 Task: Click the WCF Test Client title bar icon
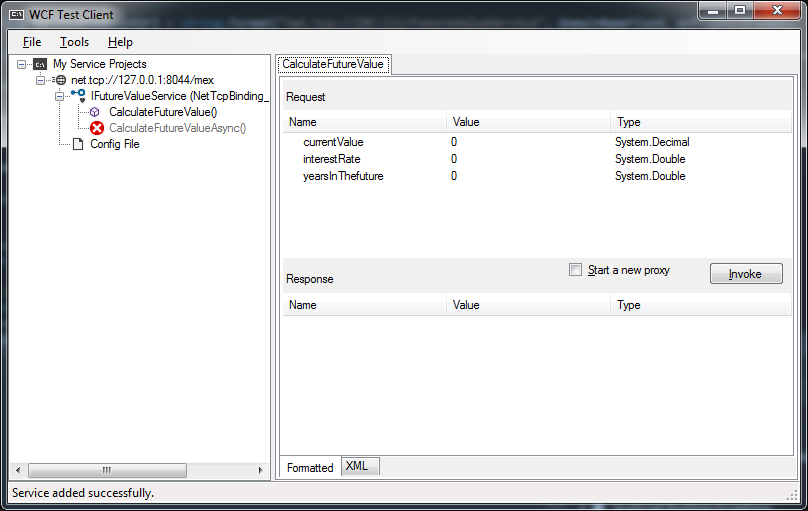[x=17, y=15]
